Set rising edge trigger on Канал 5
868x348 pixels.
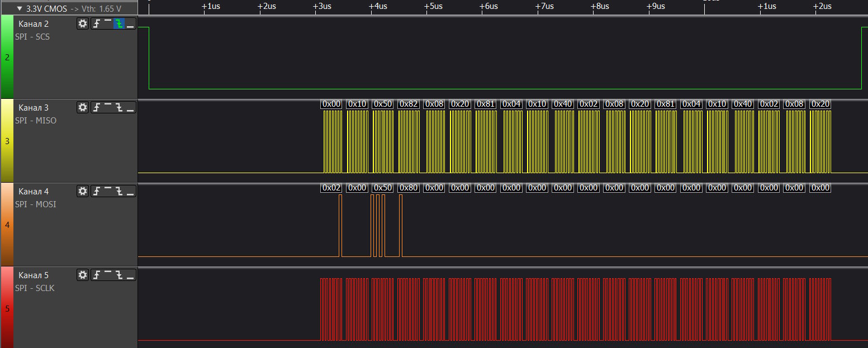point(97,275)
